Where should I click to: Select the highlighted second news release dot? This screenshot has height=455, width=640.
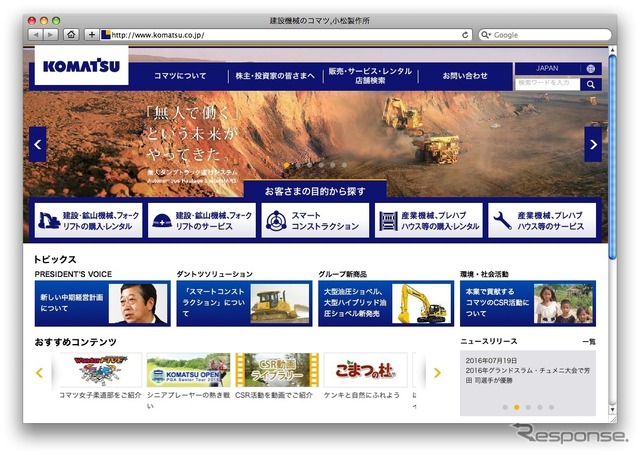(517, 407)
